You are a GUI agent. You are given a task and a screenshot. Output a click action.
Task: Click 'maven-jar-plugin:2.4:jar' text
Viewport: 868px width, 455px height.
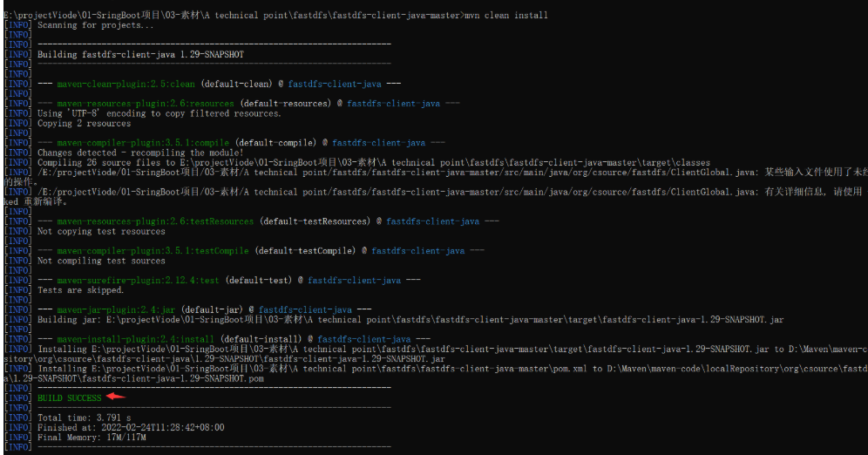click(116, 309)
